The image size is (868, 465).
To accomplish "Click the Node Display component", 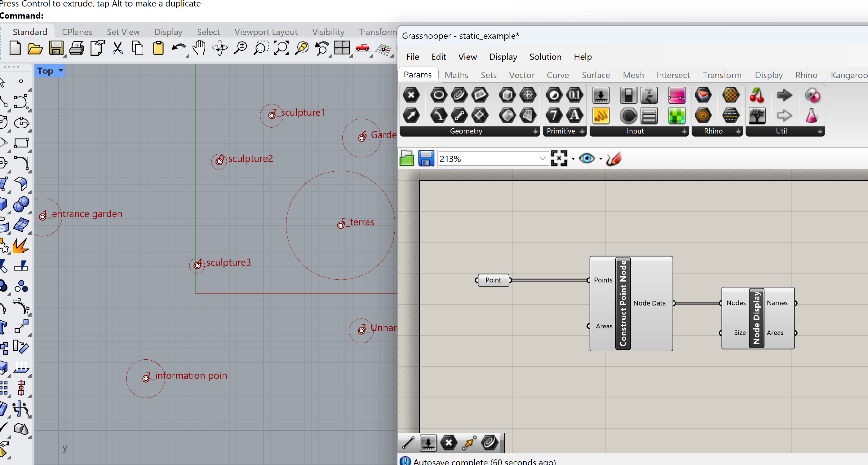I will [756, 318].
